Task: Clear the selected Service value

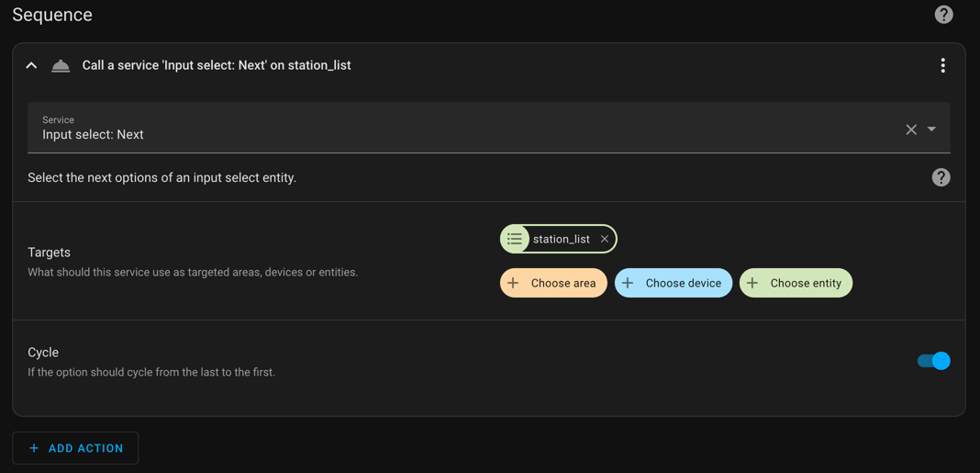Action: coord(911,130)
